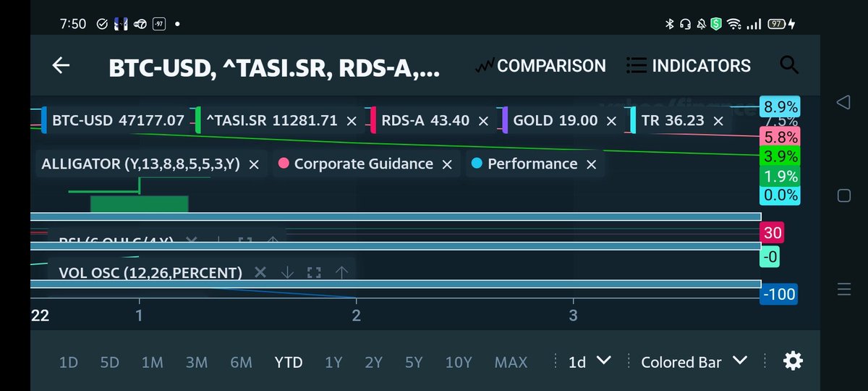Remove RDS-A from the comparison
Screen dimensions: 868x391
pyautogui.click(x=485, y=121)
